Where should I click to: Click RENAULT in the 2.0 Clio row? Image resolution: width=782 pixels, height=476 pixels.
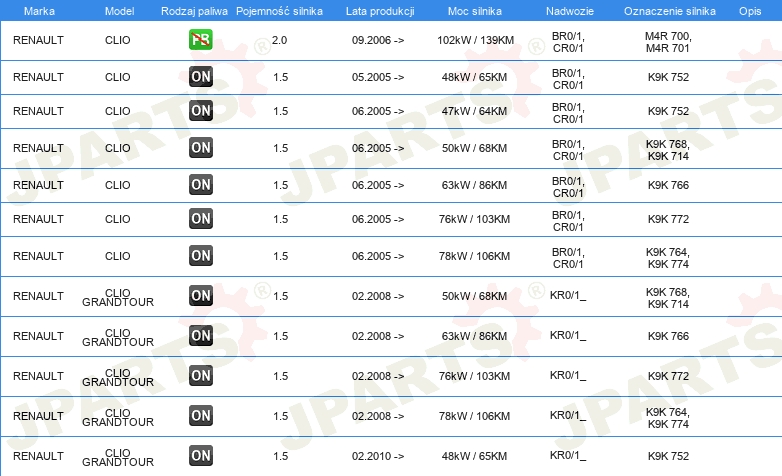pyautogui.click(x=38, y=40)
